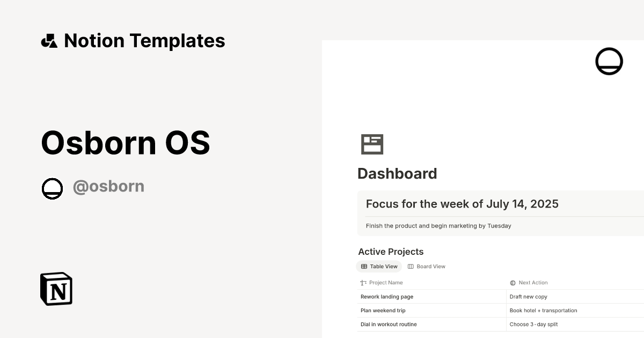This screenshot has height=338, width=644.
Task: Switch to the Table View tab
Action: coord(379,266)
